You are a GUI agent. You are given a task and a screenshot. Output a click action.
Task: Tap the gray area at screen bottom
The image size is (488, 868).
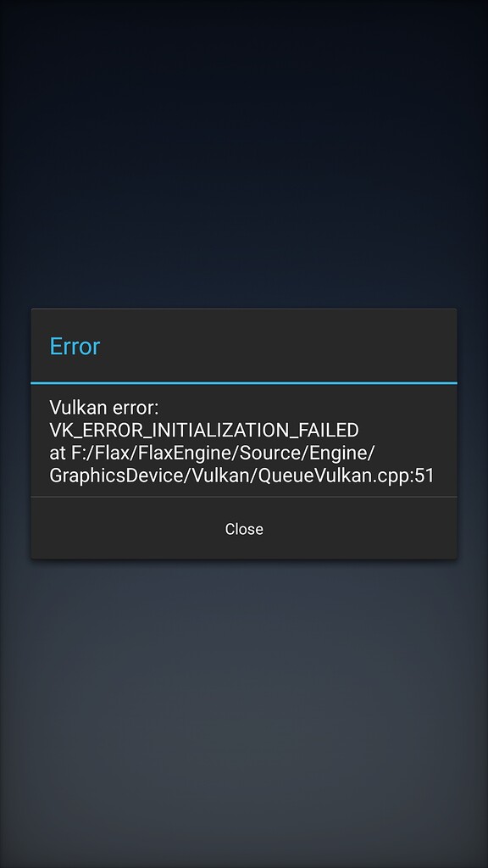click(244, 831)
